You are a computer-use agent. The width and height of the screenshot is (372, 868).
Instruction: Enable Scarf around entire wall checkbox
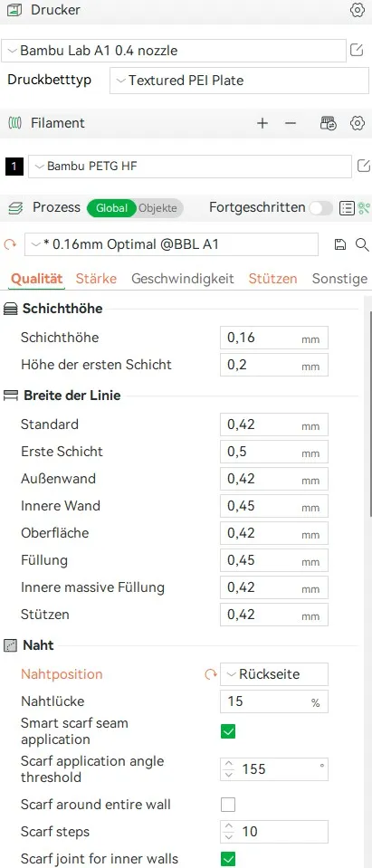pos(228,805)
